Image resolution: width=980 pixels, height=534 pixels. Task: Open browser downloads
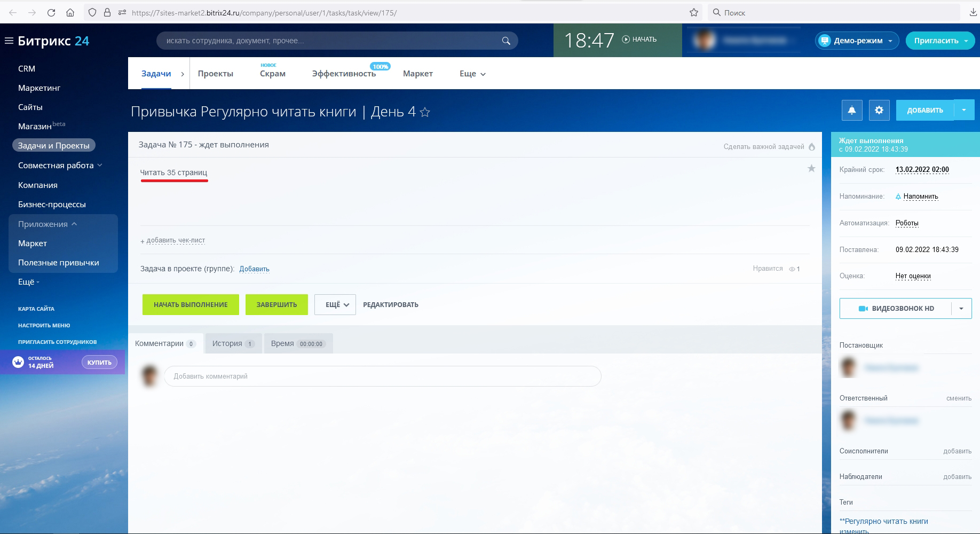pos(973,12)
